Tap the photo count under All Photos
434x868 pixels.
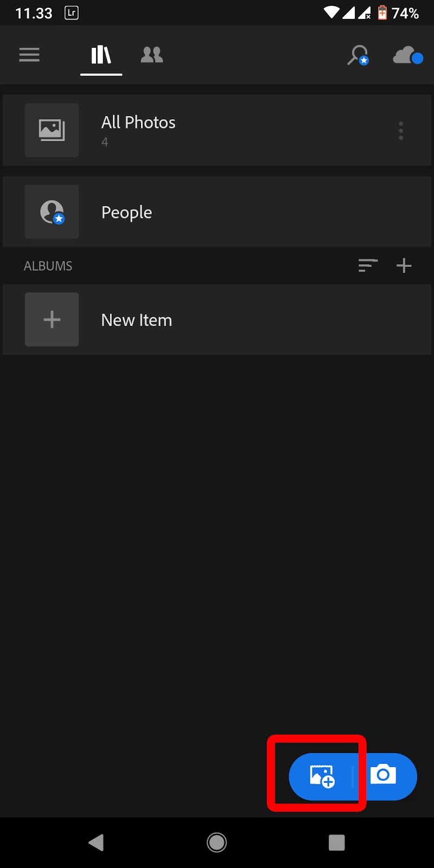[105, 142]
